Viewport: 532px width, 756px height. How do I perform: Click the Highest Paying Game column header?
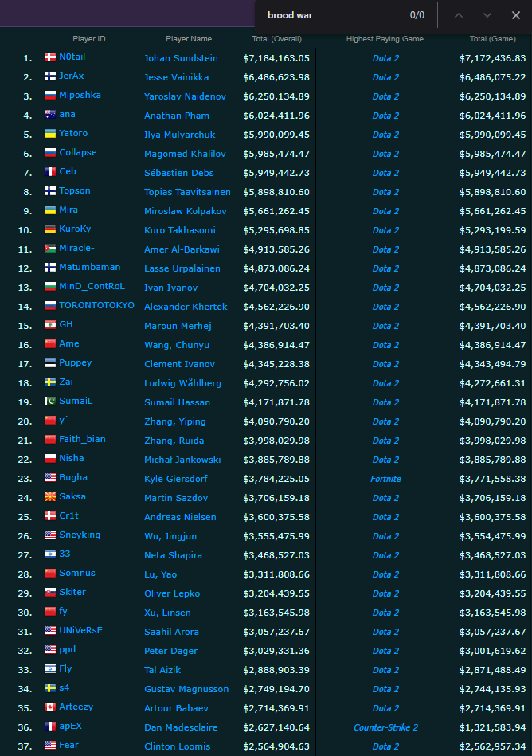click(x=385, y=39)
